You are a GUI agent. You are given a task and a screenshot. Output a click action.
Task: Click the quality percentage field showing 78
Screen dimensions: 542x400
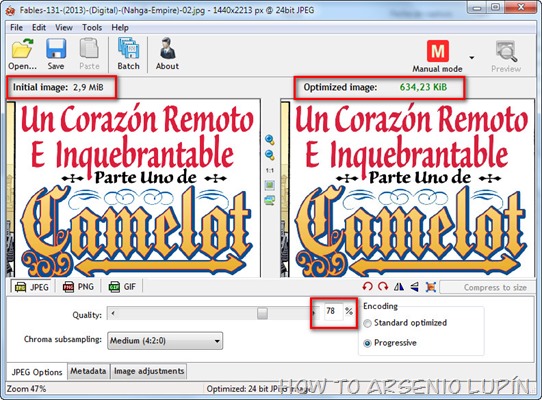click(x=333, y=311)
